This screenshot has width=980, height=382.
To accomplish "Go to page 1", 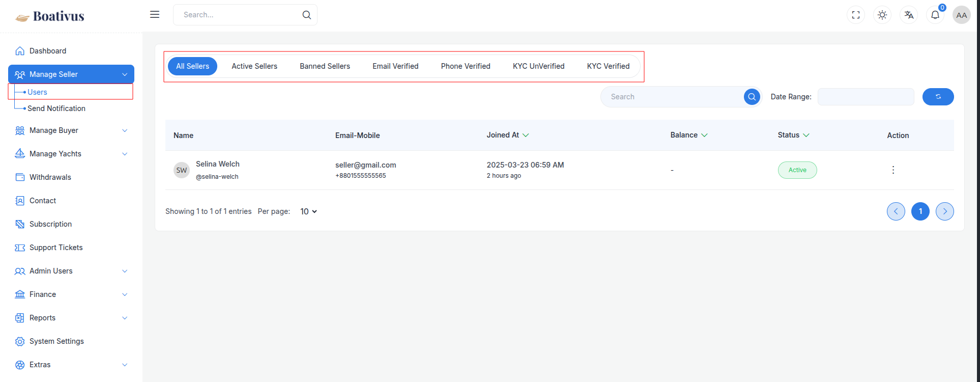I will [x=920, y=211].
